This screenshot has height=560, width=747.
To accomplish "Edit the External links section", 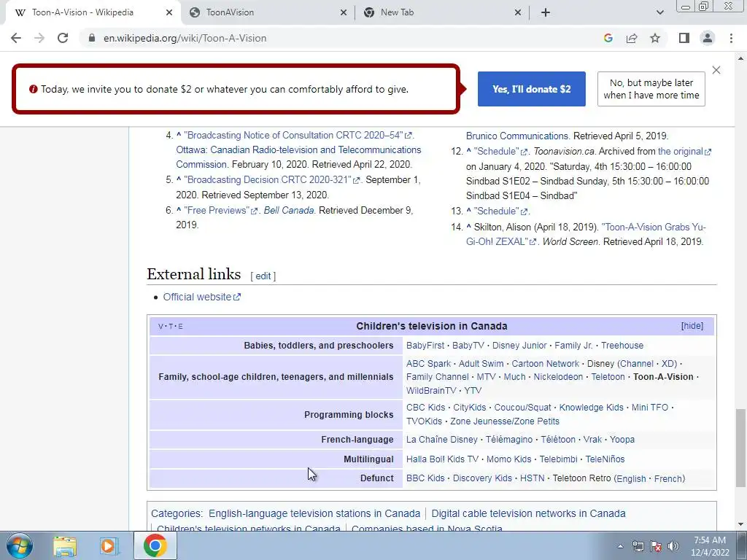I will (263, 276).
